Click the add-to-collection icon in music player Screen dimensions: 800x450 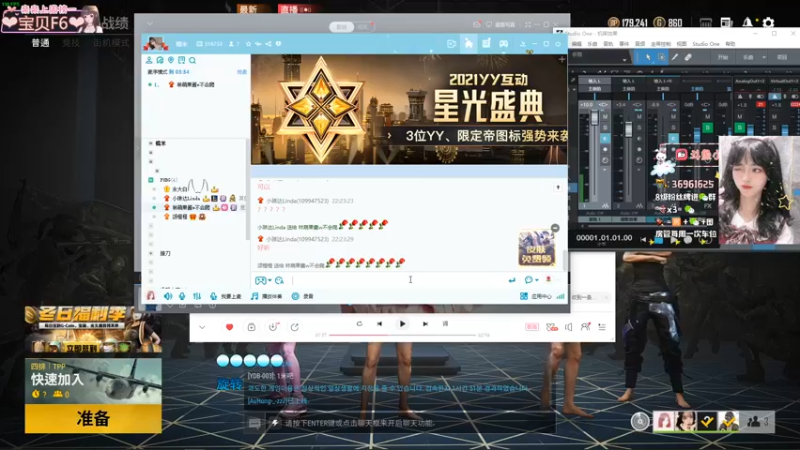[251, 327]
